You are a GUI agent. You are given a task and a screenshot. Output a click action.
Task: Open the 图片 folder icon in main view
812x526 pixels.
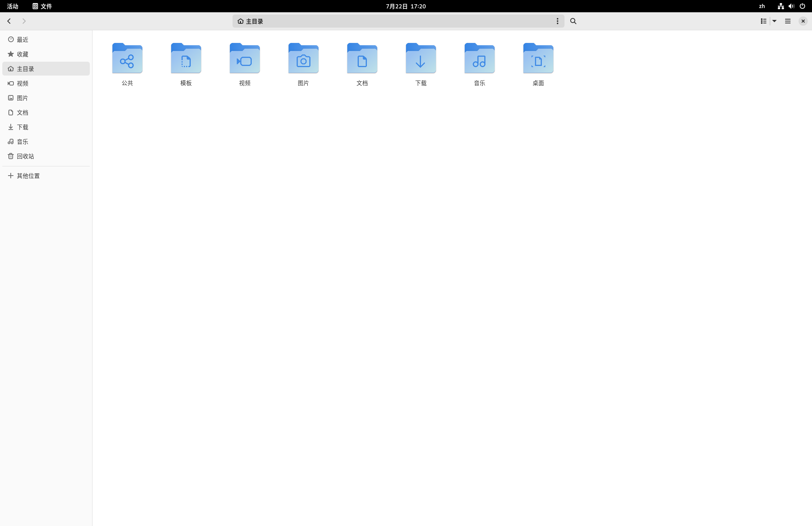(304, 58)
